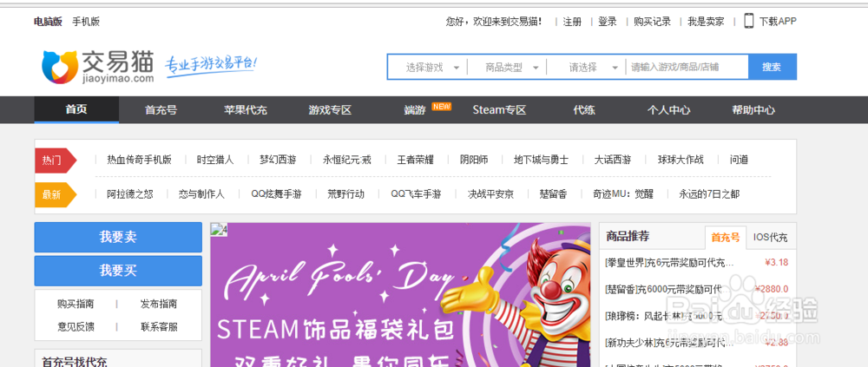Open 联系客服
The image size is (868, 367).
159,326
